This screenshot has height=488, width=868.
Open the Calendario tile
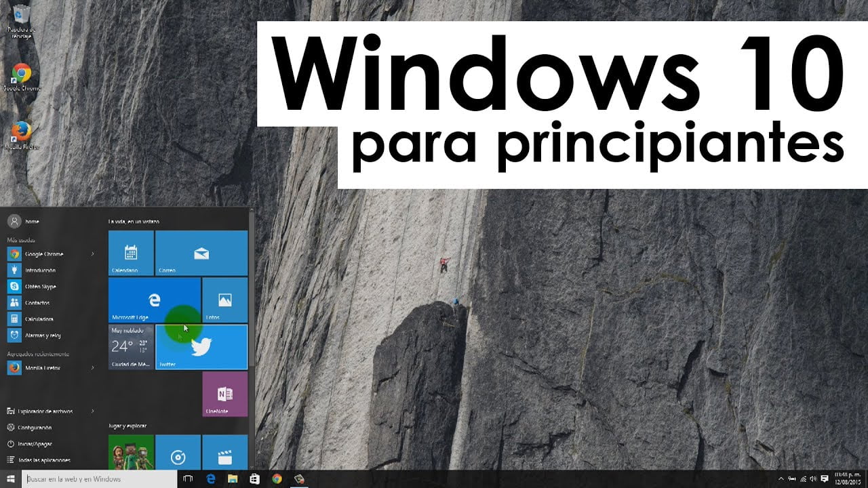[x=131, y=253]
